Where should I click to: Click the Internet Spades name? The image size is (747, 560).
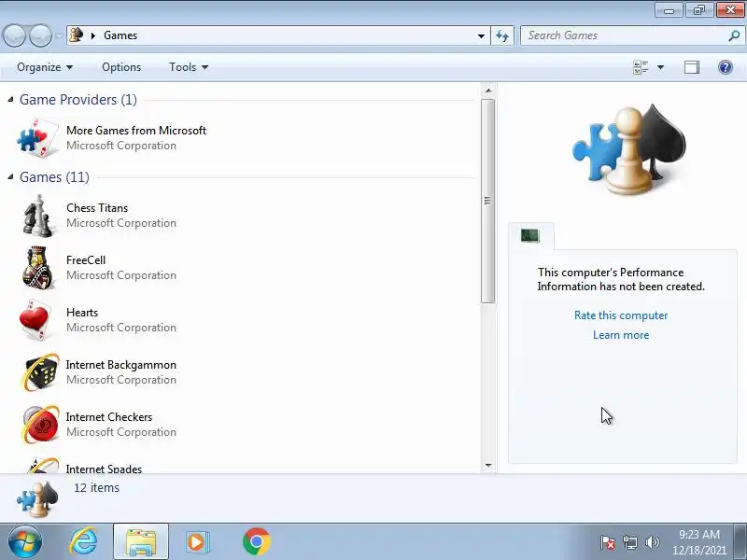(104, 469)
